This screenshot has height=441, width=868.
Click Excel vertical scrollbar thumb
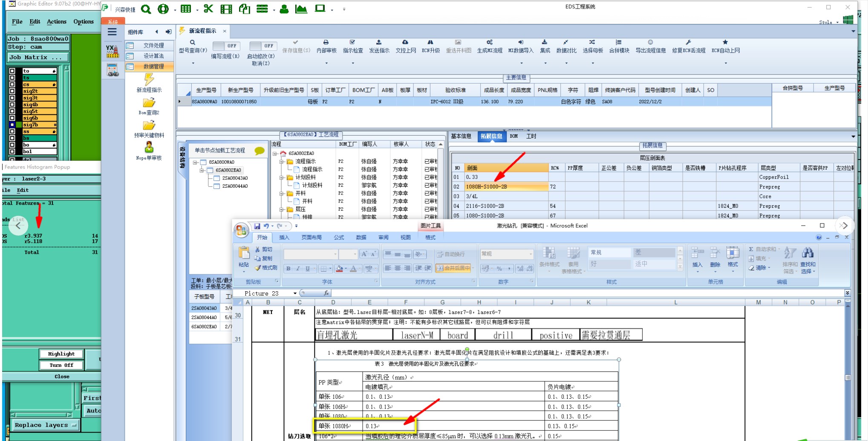click(x=848, y=377)
